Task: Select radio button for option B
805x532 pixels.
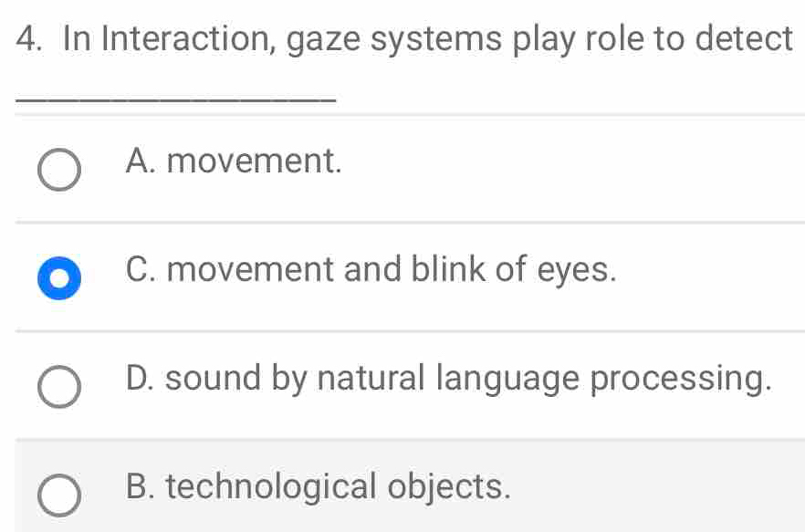Action: coord(57,495)
